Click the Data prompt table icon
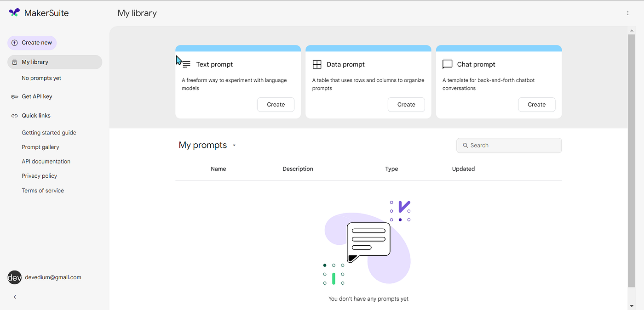Screen dimensions: 644x310 [x=317, y=64]
